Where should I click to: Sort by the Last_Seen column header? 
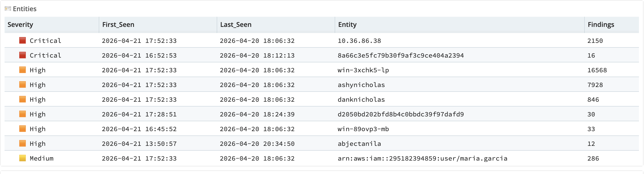[x=236, y=25]
